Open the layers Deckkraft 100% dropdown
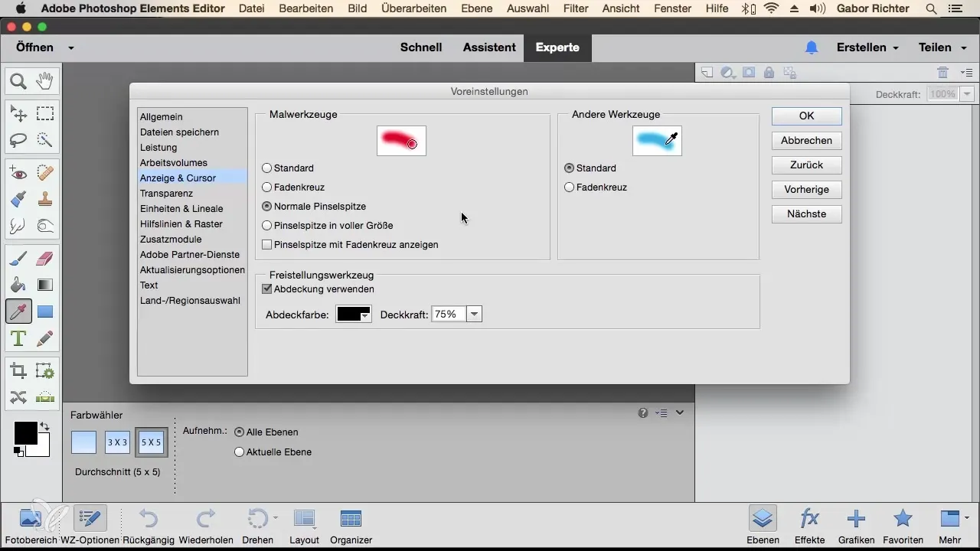Viewport: 980px width, 551px height. pos(967,94)
